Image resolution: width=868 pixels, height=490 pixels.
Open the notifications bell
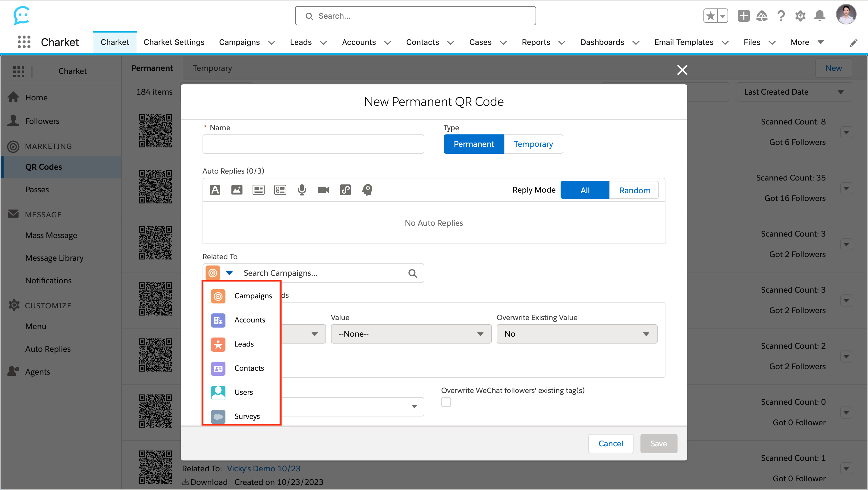[819, 16]
